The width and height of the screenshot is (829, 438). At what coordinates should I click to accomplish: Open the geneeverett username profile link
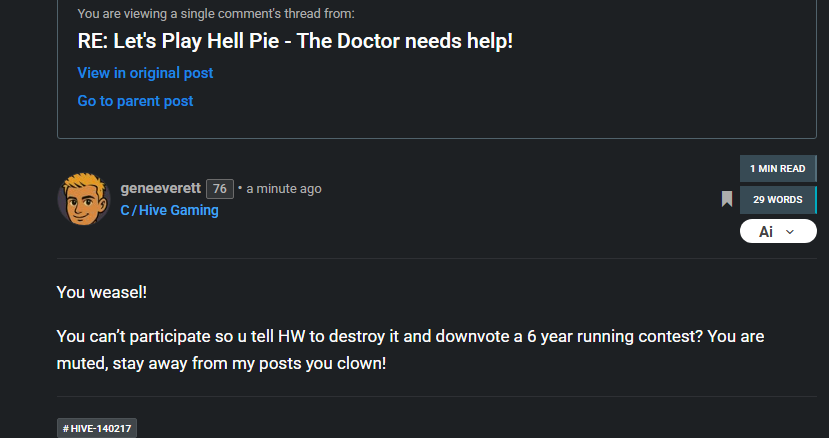(x=160, y=188)
